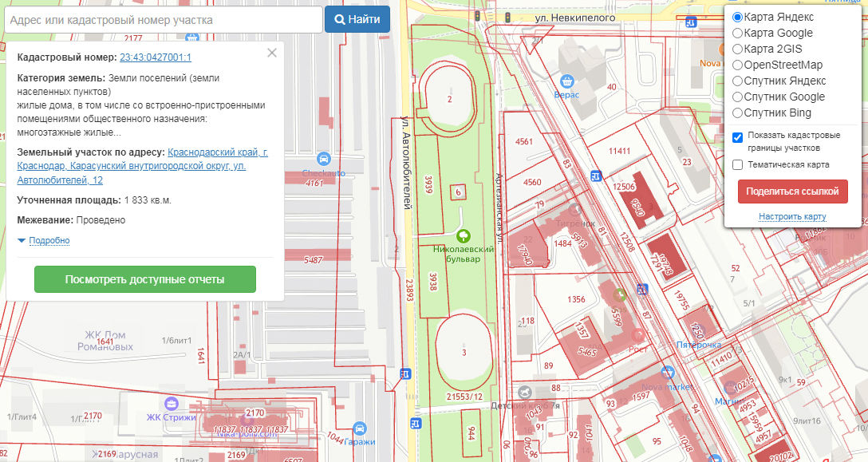The image size is (868, 462).
Task: Enable the Тематическая карта checkbox
Action: click(738, 165)
